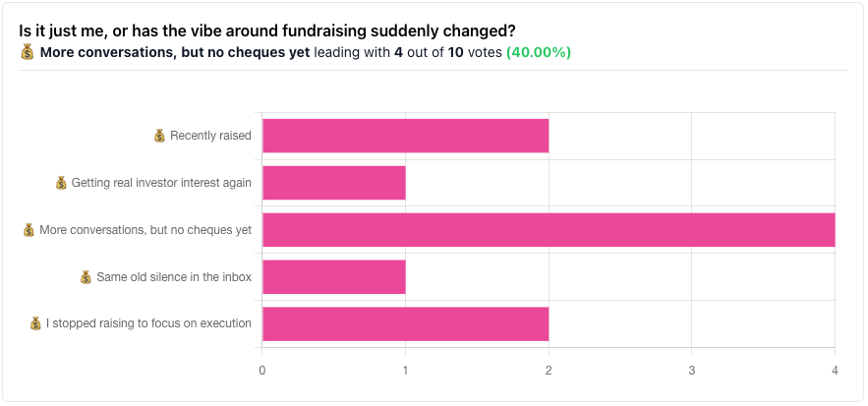Select the pink bar for Recently raised
The image size is (868, 406).
pyautogui.click(x=405, y=136)
